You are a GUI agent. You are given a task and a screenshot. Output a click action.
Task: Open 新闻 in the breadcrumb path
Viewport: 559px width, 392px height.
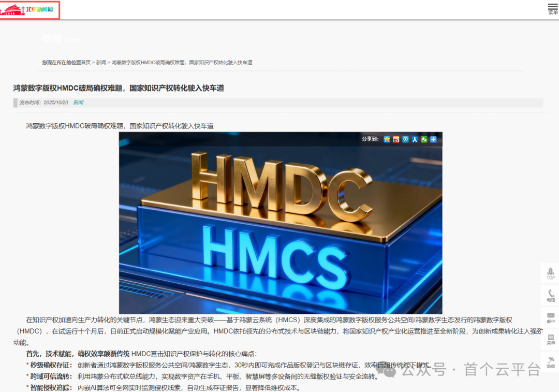[x=101, y=63]
